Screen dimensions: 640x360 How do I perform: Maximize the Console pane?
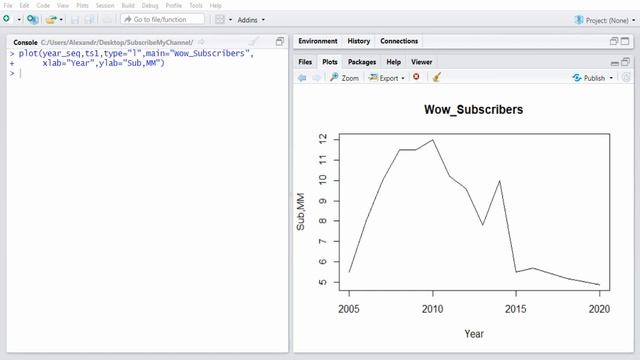280,41
